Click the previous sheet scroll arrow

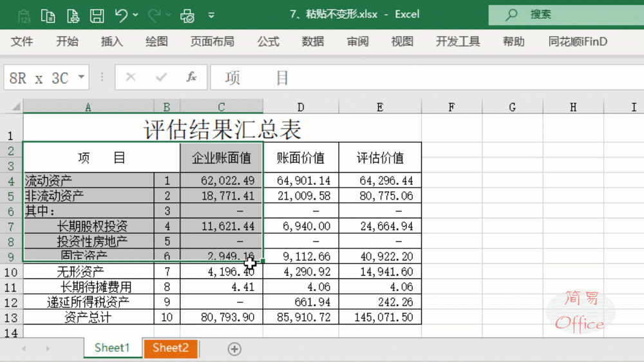(x=24, y=349)
